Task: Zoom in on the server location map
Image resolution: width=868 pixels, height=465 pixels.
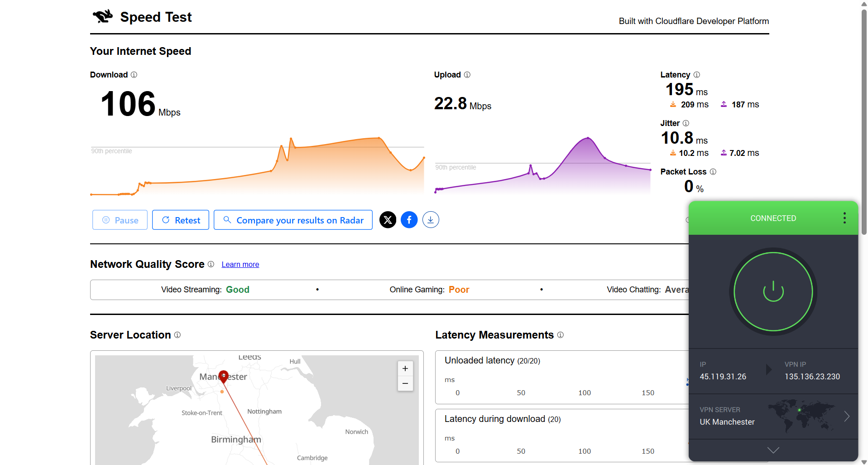Action: (405, 368)
